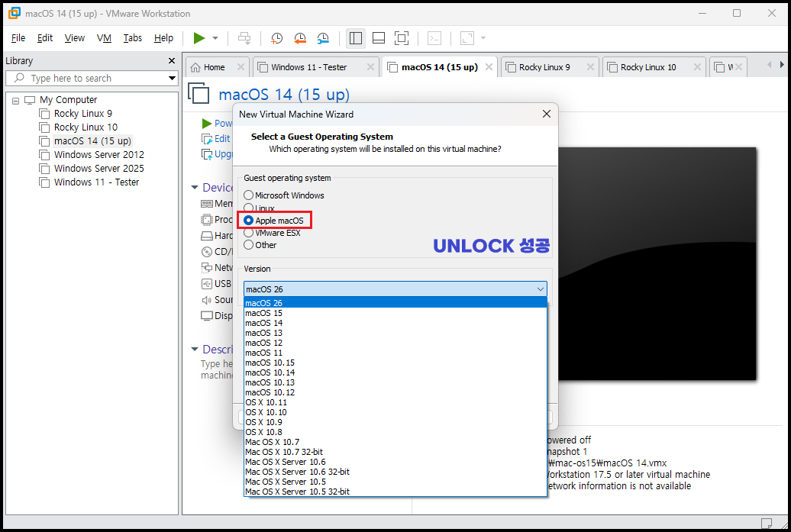Select the Microsoft Windows radio button
The height and width of the screenshot is (532, 791).
click(249, 195)
